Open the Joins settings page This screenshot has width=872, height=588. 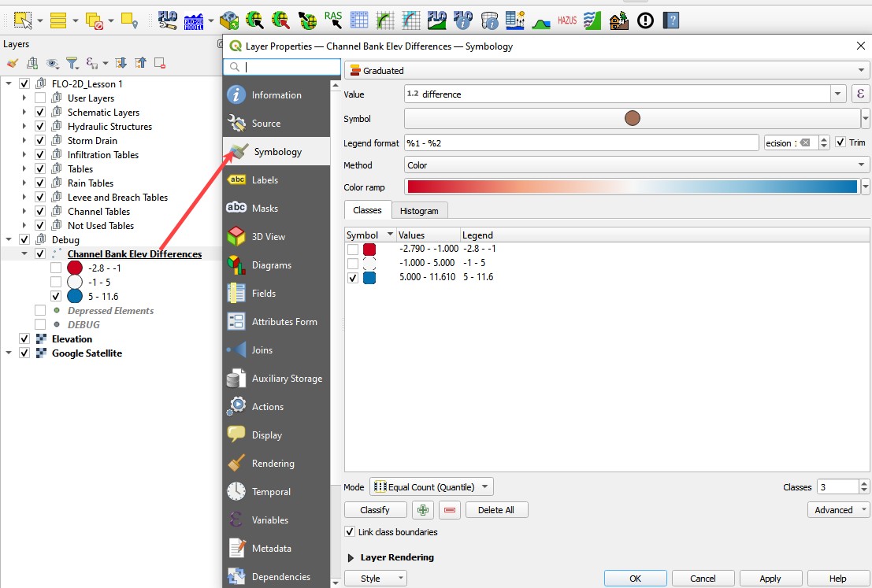point(263,350)
